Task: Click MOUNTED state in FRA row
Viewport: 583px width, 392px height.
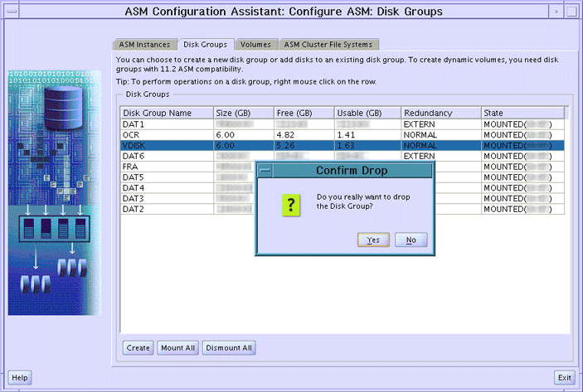Action: pos(518,167)
